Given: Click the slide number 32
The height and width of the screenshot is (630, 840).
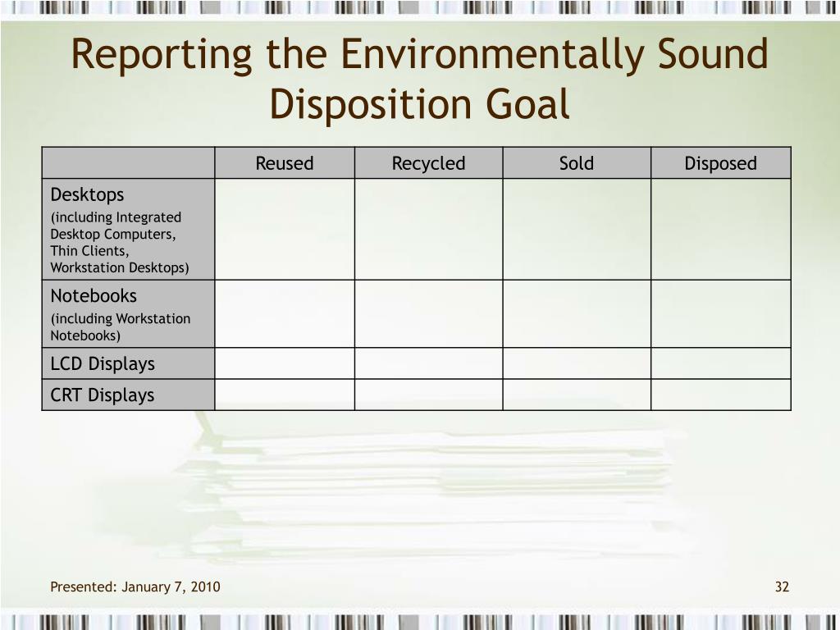Looking at the screenshot, I should coord(782,587).
